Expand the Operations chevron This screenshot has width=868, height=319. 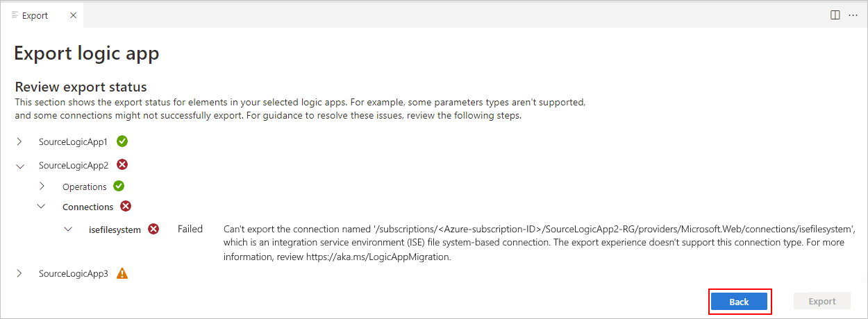coord(42,186)
